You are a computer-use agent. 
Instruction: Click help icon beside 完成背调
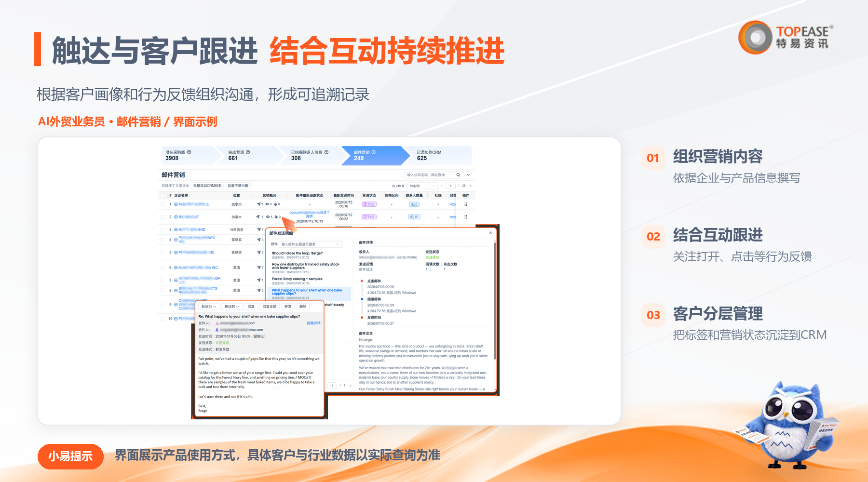tap(248, 152)
